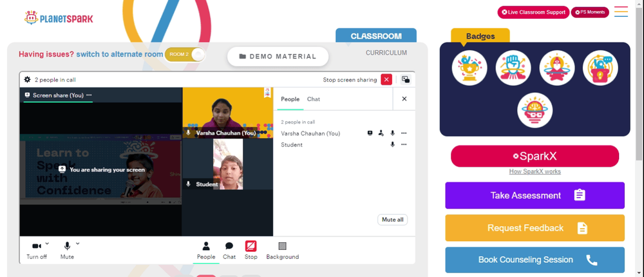Image resolution: width=644 pixels, height=277 pixels.
Task: Click the Mute all button
Action: 393,220
